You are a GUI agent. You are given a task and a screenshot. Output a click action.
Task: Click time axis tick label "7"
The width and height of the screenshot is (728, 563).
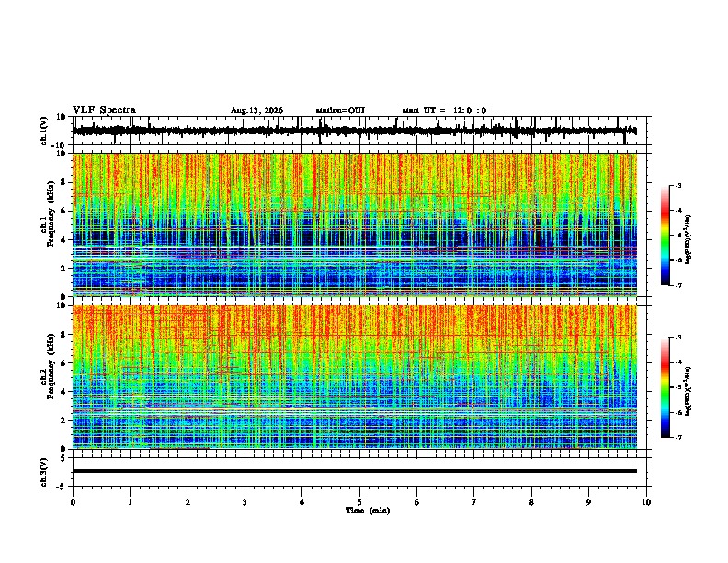click(x=474, y=502)
